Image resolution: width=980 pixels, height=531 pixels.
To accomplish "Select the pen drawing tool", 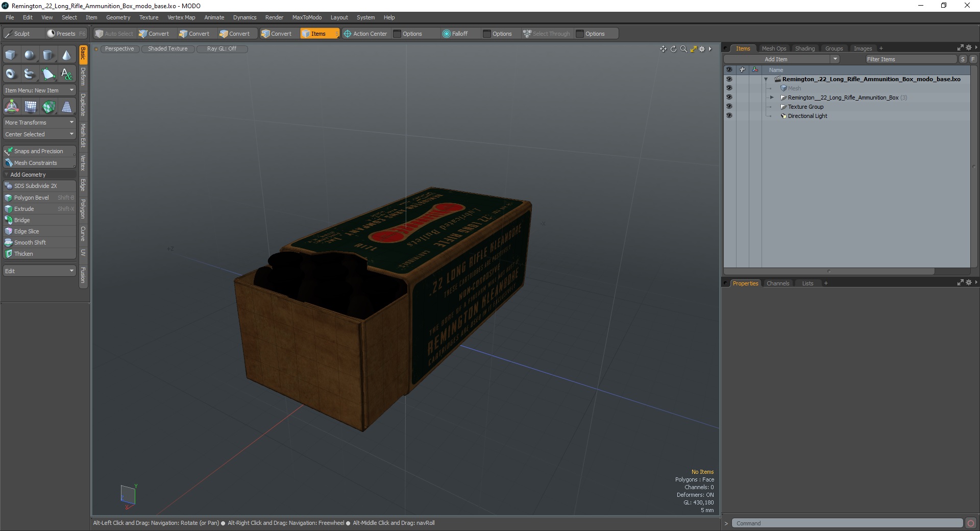I will point(48,74).
